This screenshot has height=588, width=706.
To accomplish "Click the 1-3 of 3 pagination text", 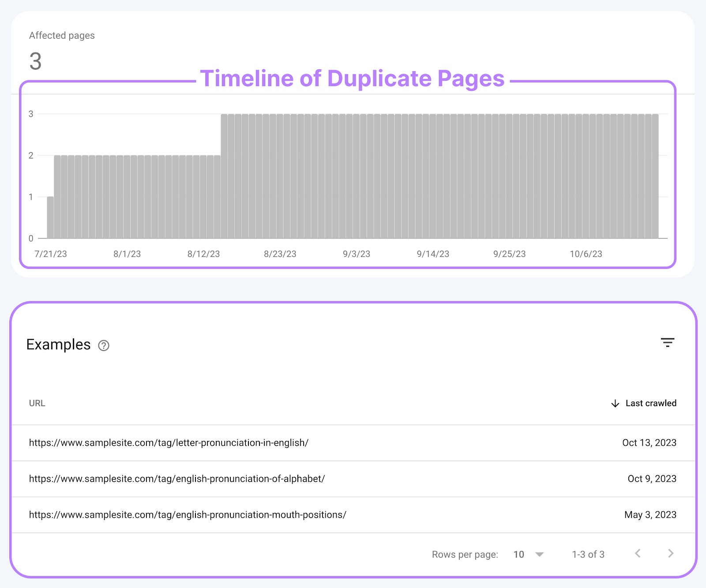I will (588, 554).
